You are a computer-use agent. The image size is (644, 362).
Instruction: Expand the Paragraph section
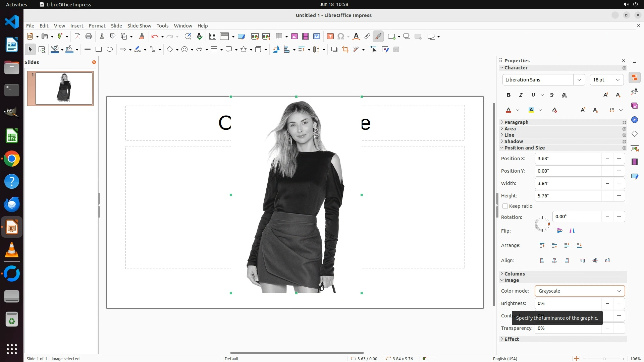click(x=516, y=122)
